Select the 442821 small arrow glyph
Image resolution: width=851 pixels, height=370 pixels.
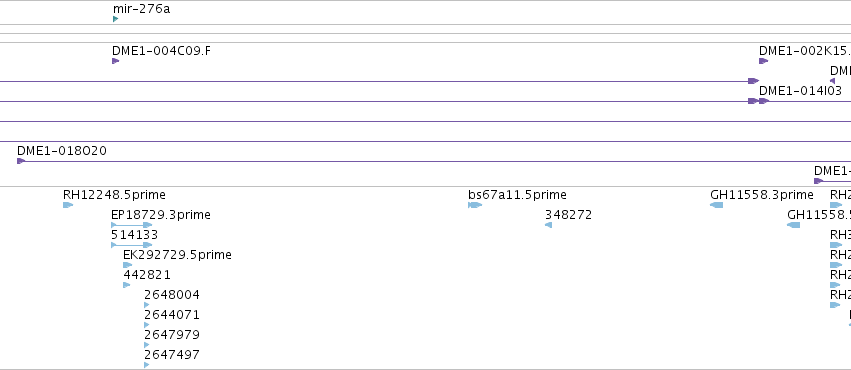[x=126, y=285]
